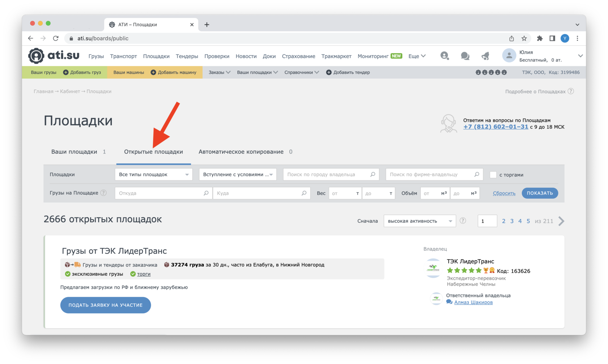Click the search icon in firm owner field
The image size is (608, 364).
(x=477, y=174)
